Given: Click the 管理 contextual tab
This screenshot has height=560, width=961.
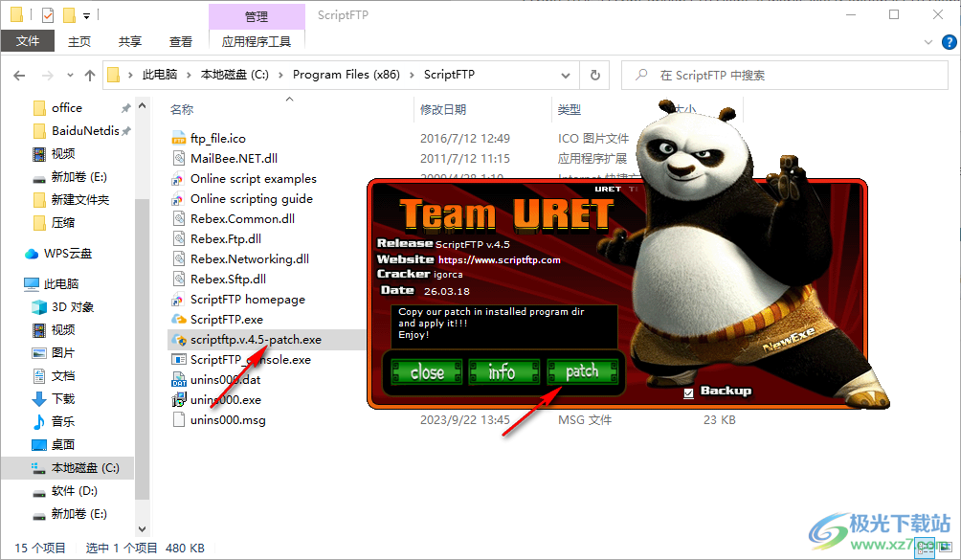Looking at the screenshot, I should [257, 16].
